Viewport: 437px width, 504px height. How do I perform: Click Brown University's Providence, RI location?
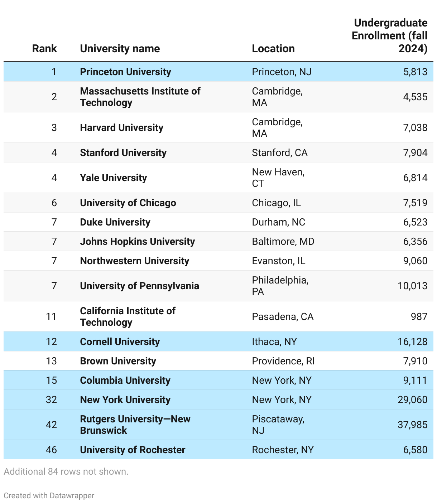coord(283,361)
